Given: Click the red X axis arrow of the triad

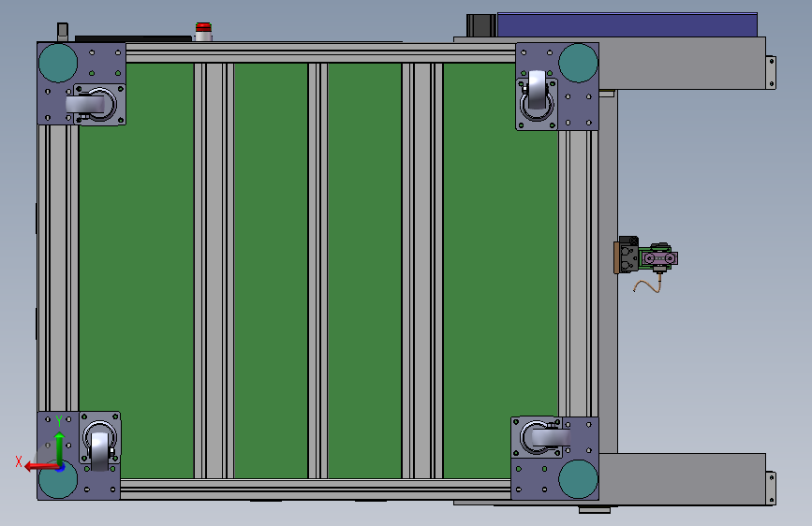Looking at the screenshot, I should click(40, 467).
